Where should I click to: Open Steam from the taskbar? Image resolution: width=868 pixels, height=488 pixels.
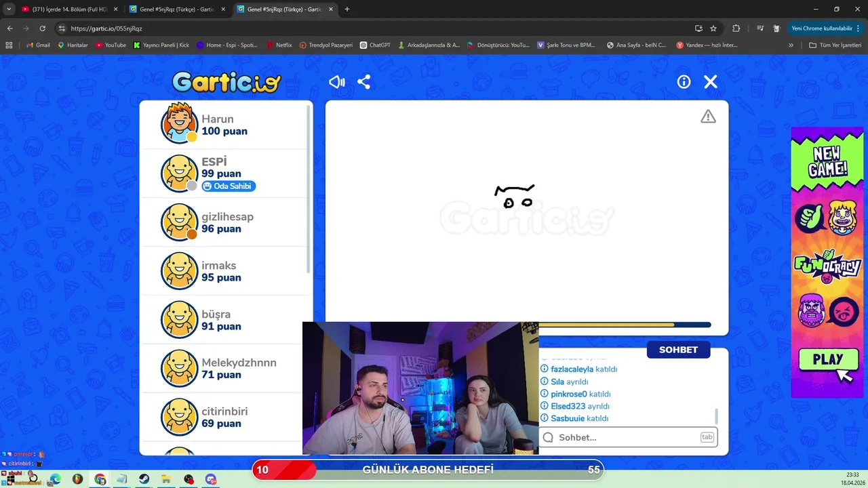click(x=144, y=479)
